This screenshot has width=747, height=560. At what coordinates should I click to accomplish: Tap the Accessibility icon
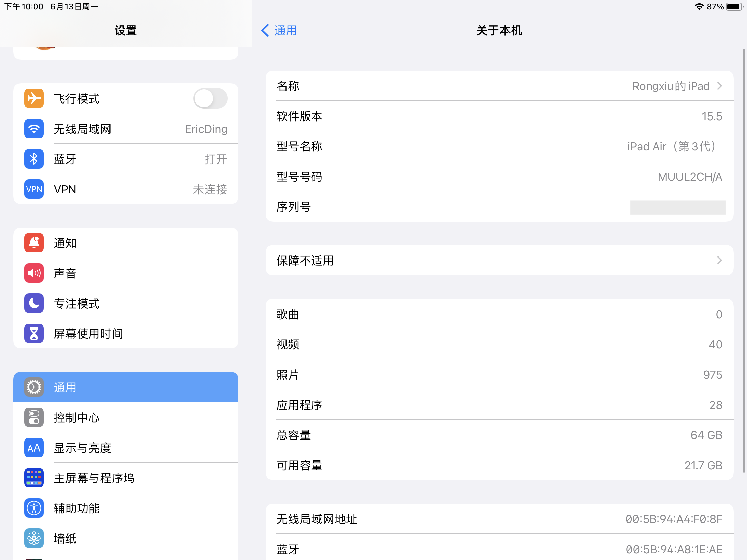(x=34, y=508)
